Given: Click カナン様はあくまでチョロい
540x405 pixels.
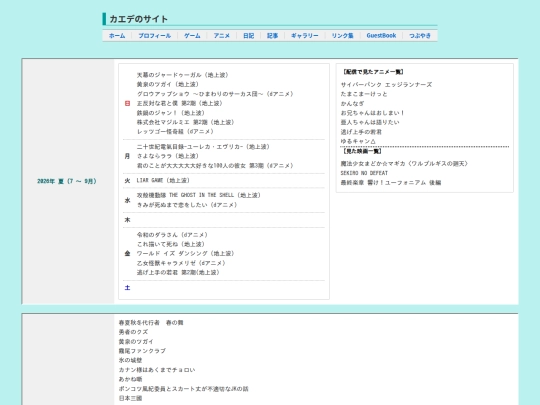Looking at the screenshot, I should [157, 370].
